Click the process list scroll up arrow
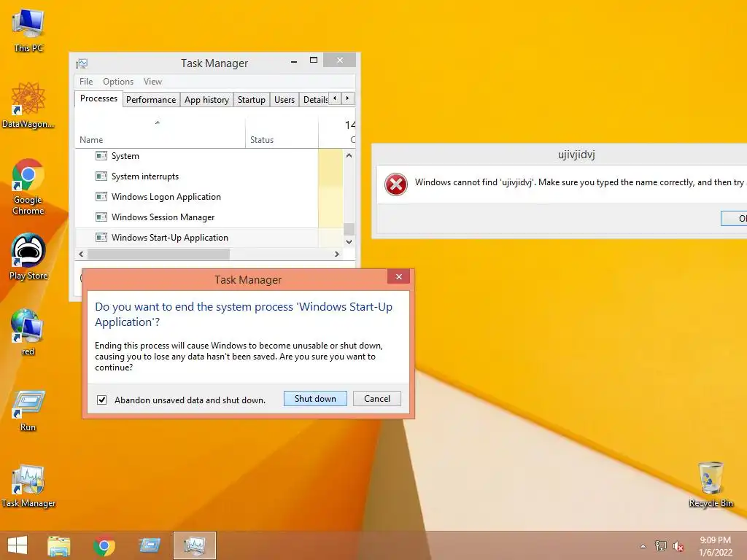747x560 pixels. click(x=349, y=155)
